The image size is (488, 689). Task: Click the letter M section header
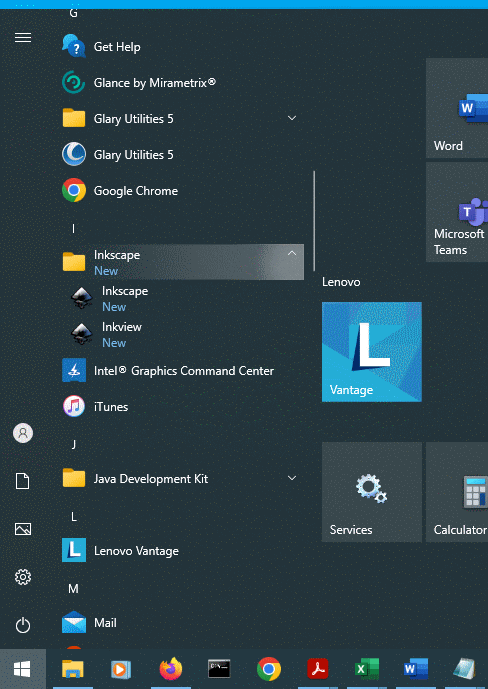[73, 588]
